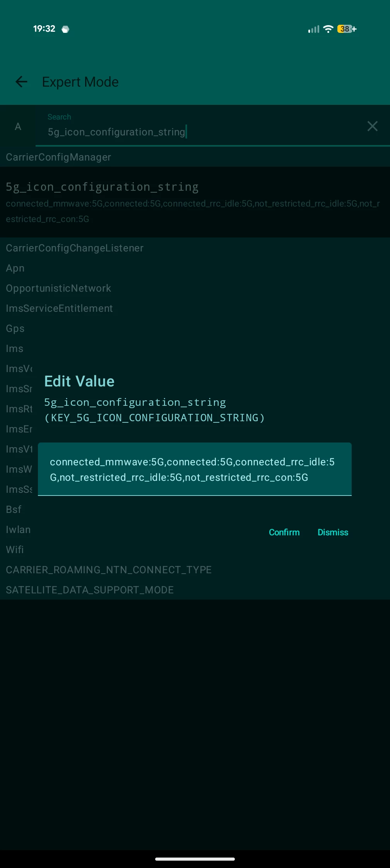
Task: Open CARRIER_ROAMING_NTN_CONNECT_TYPE item
Action: (109, 570)
